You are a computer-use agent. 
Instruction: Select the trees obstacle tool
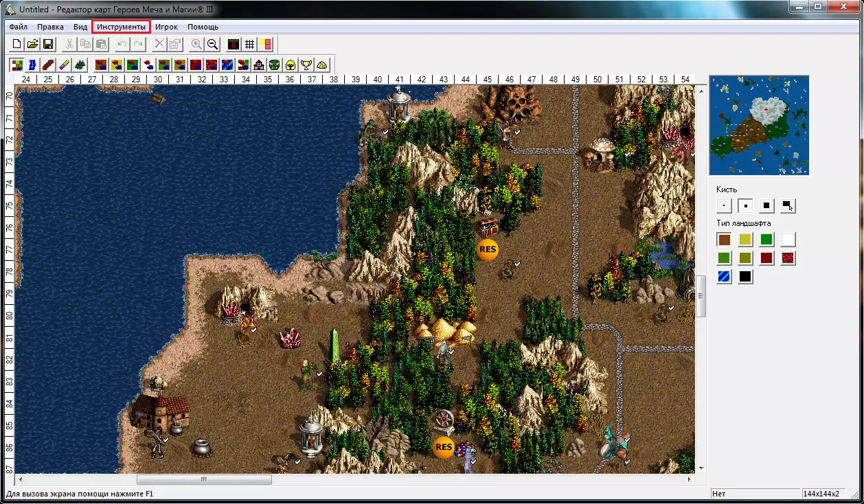coord(80,65)
